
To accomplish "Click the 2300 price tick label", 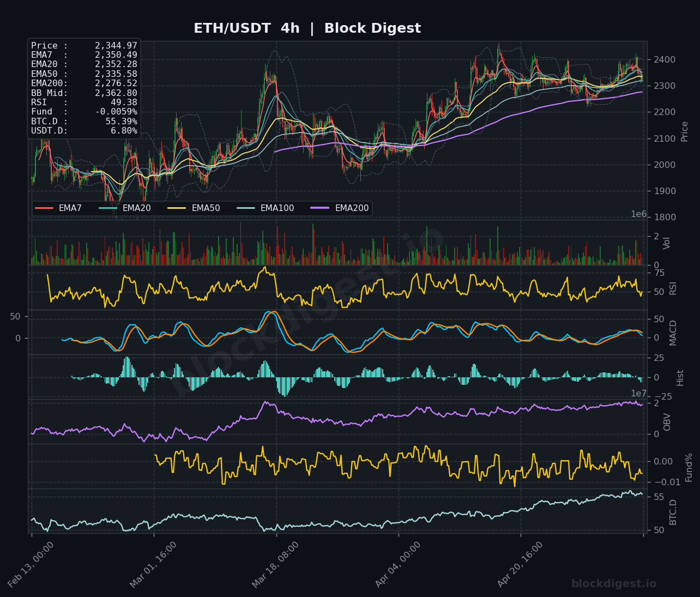I will pyautogui.click(x=665, y=86).
